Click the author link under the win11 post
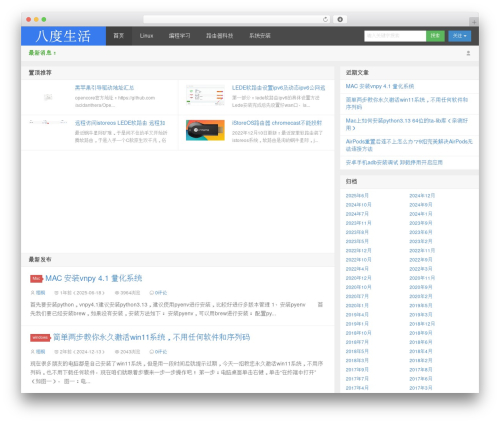Image resolution: width=500 pixels, height=423 pixels. point(40,352)
